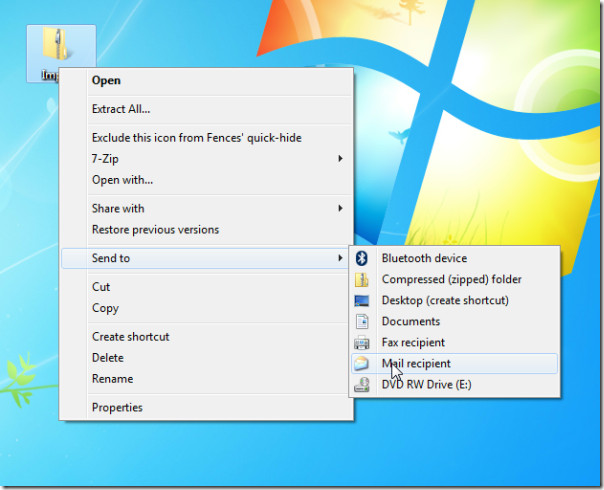Send file to Mail recipient
Viewport: 604px width, 490px height.
coord(455,363)
